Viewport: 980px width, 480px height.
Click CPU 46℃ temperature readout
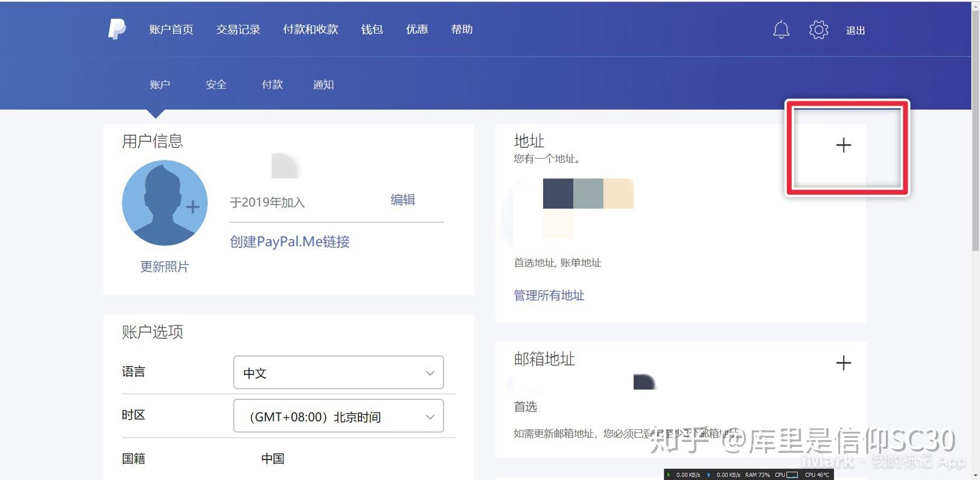click(x=817, y=475)
